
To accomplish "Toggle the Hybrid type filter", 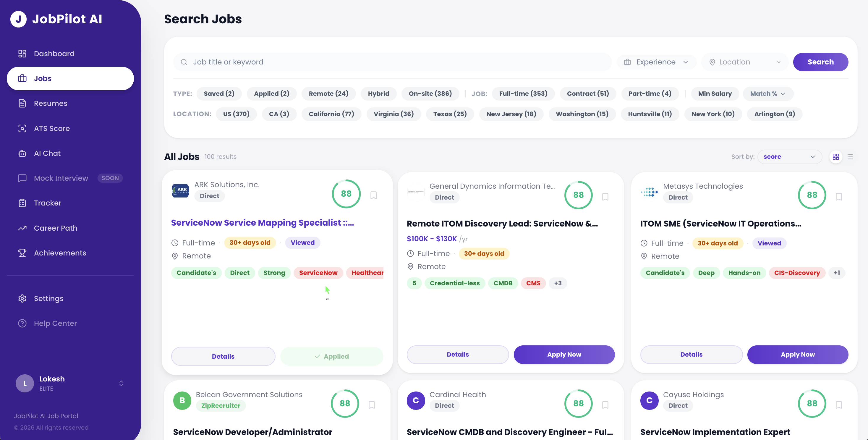I will tap(378, 94).
